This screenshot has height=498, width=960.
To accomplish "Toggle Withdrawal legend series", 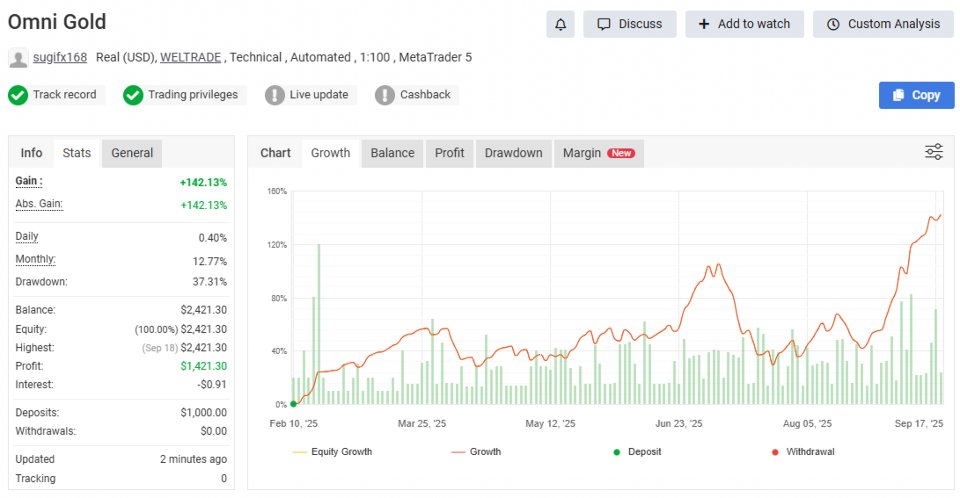I will pos(803,452).
